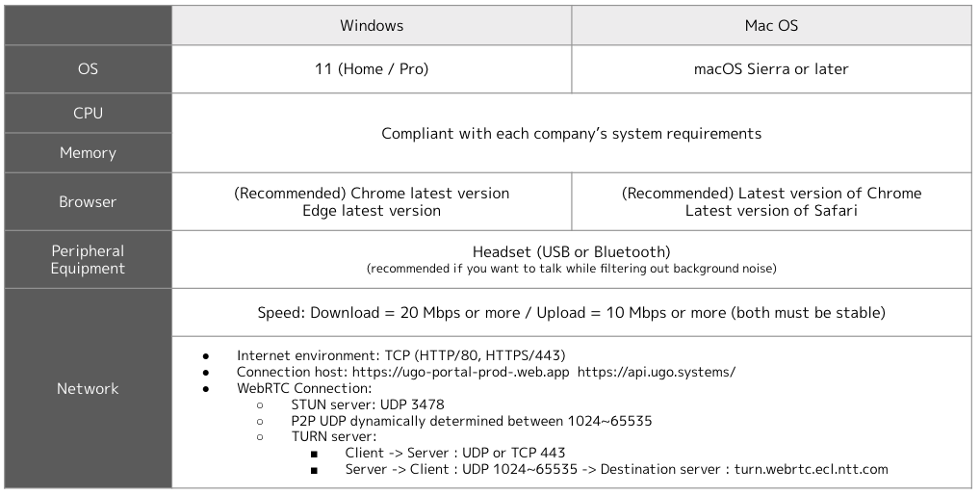This screenshot has height=495, width=980.
Task: Click the Browser row label
Action: tap(89, 202)
